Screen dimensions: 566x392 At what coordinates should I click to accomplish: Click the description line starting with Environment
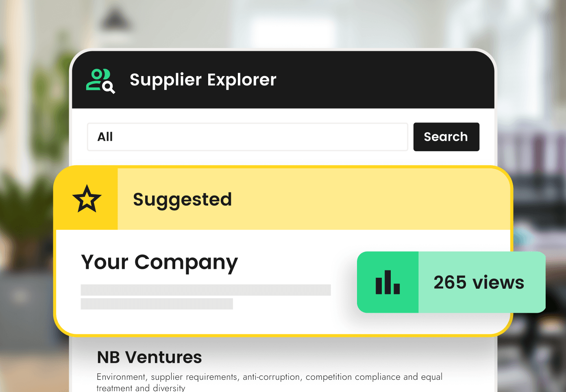point(270,377)
